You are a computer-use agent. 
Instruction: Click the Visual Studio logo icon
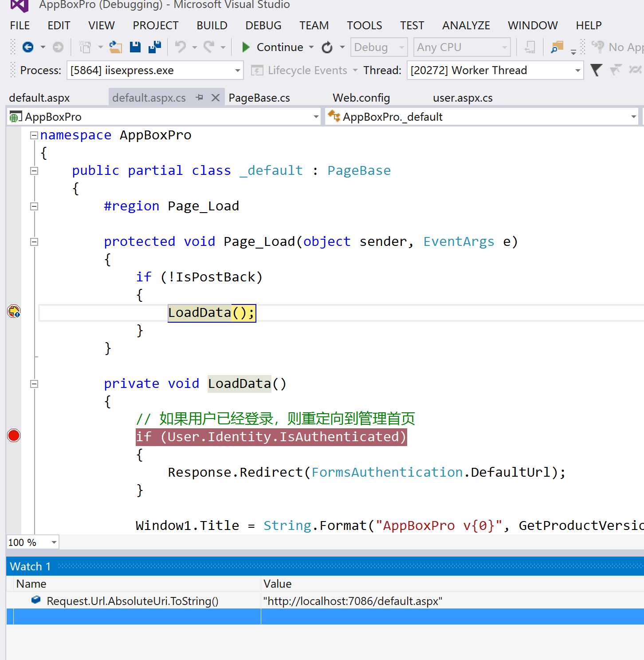coord(20,5)
